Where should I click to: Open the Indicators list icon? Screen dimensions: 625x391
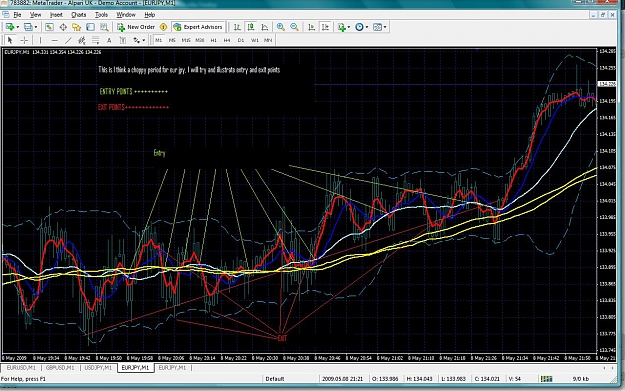[341, 27]
